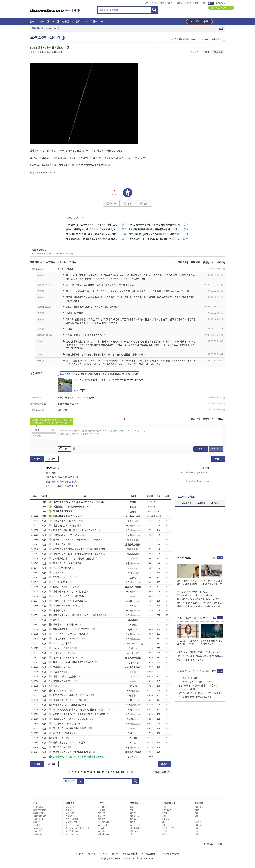
Task: Open the 연관 갤러리 dropdown
Action: [187, 39]
